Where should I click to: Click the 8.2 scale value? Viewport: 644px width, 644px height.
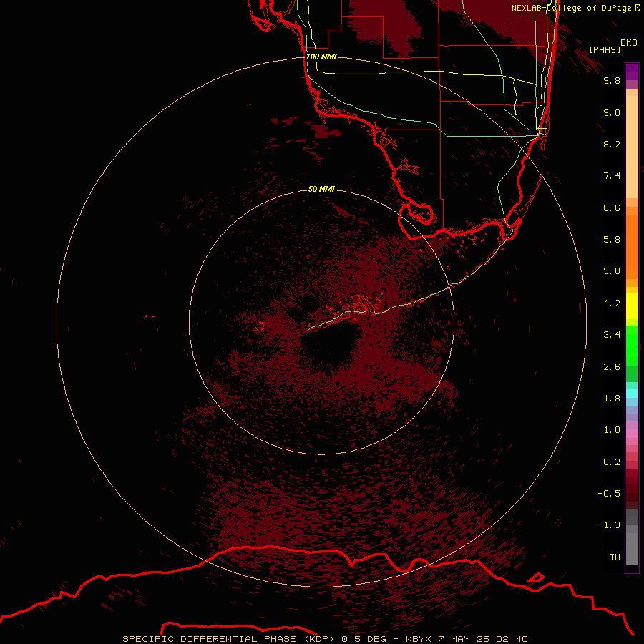pyautogui.click(x=612, y=145)
